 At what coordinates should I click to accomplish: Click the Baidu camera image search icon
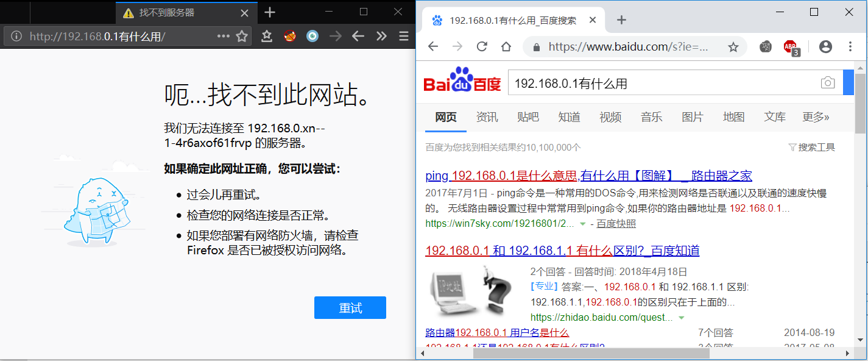(x=828, y=83)
